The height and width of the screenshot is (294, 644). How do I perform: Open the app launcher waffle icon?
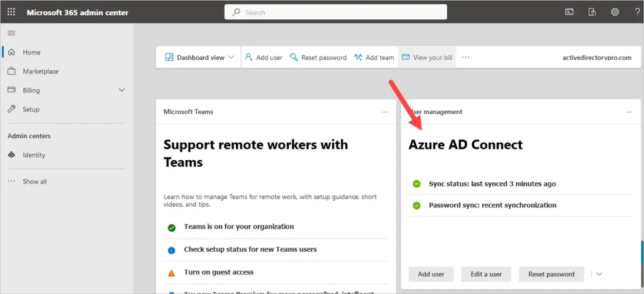click(11, 13)
